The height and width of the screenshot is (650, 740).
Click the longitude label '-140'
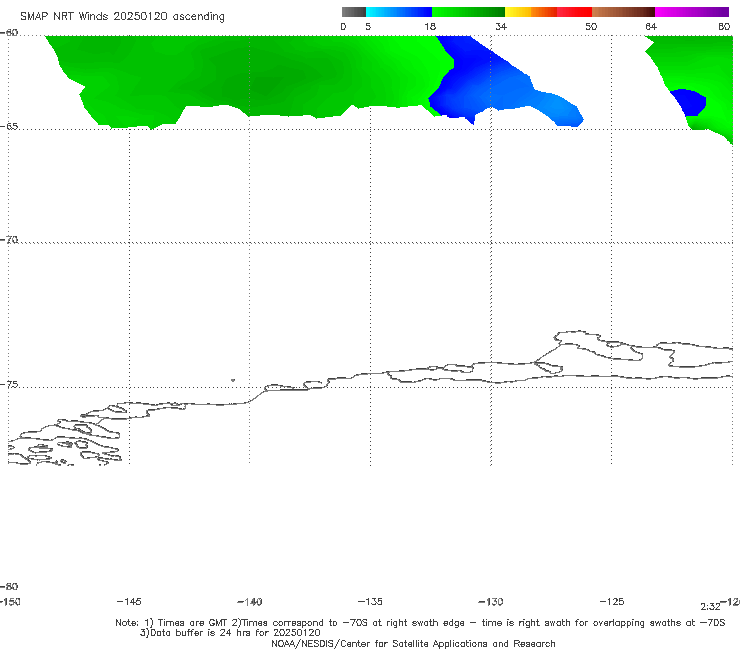point(250,602)
